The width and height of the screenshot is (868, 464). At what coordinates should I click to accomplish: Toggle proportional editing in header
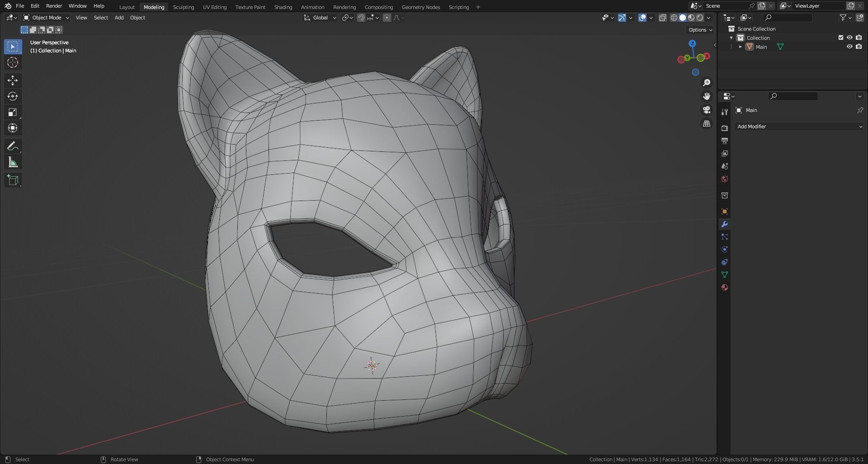point(387,18)
